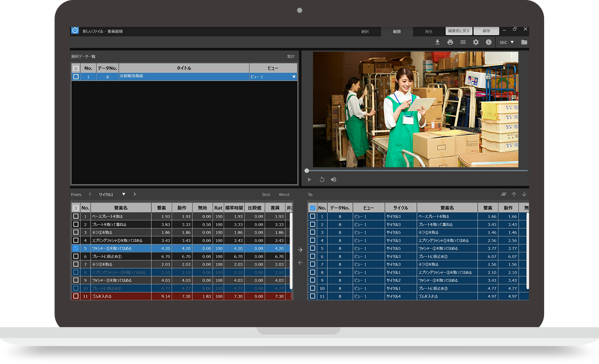Click the stacked lines icon above To table
Screen dimensions: 599x364
504,194
